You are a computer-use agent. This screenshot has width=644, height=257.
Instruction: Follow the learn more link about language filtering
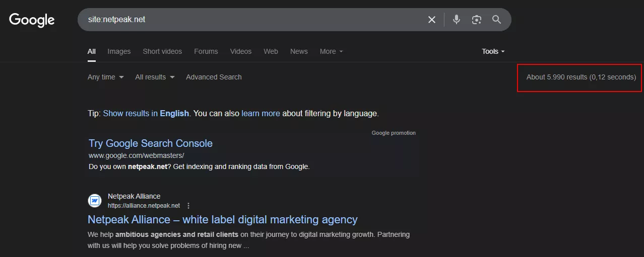pyautogui.click(x=261, y=113)
